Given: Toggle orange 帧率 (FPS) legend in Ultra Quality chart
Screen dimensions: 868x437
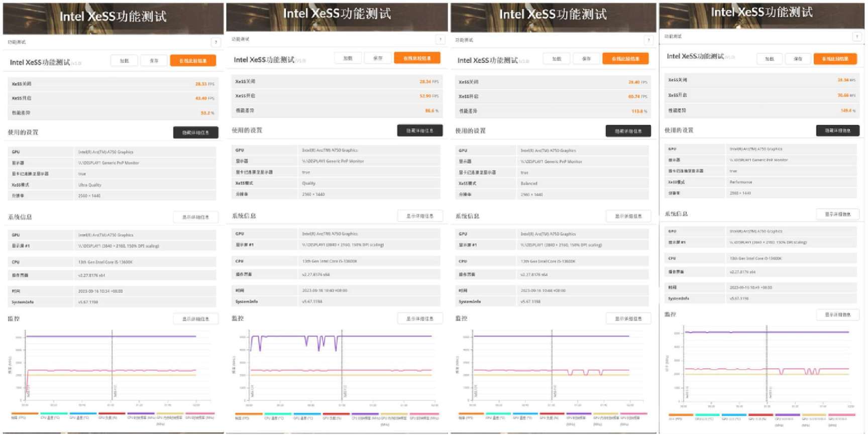Looking at the screenshot, I should [25, 416].
